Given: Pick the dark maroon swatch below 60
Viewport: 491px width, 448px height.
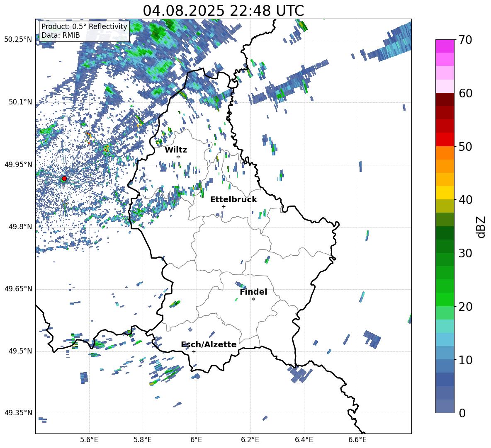Looking at the screenshot, I should [445, 100].
